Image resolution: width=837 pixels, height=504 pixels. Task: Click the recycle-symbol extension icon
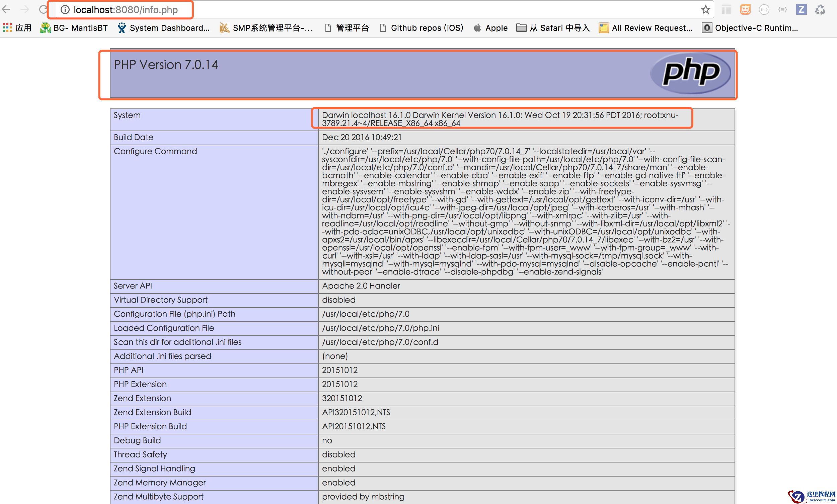pyautogui.click(x=821, y=9)
